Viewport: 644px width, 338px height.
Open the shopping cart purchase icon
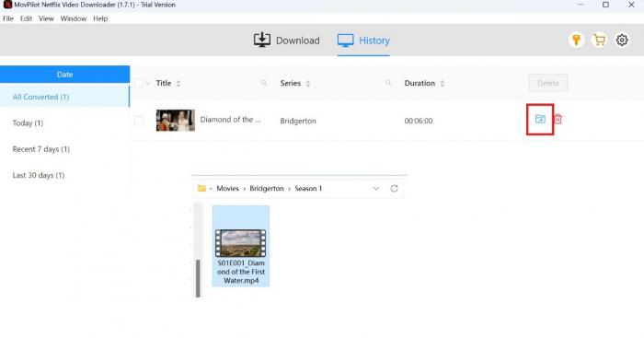coord(599,40)
